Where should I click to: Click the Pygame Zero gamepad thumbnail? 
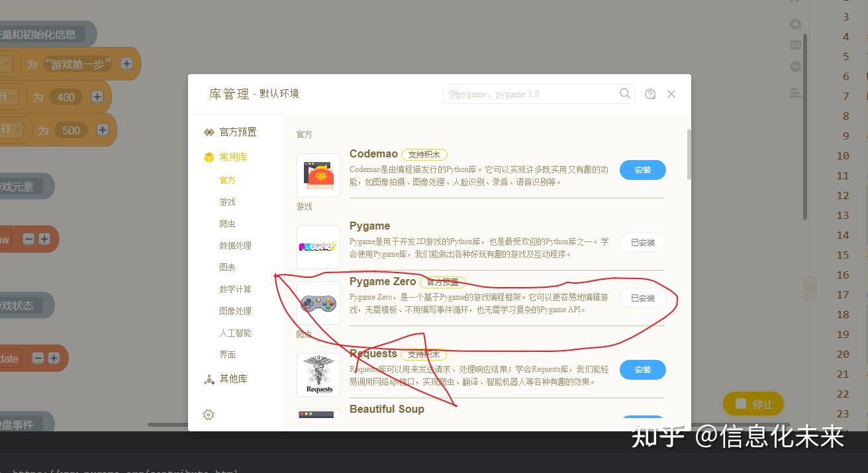pyautogui.click(x=318, y=302)
